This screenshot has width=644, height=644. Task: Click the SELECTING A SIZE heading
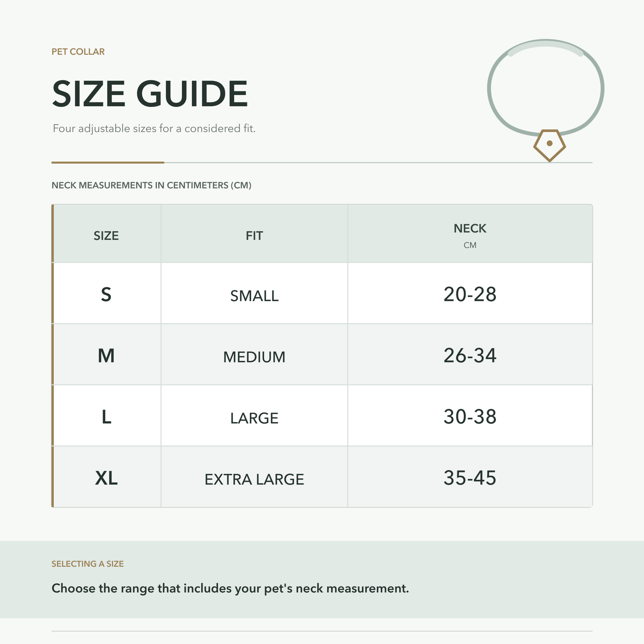click(x=88, y=564)
